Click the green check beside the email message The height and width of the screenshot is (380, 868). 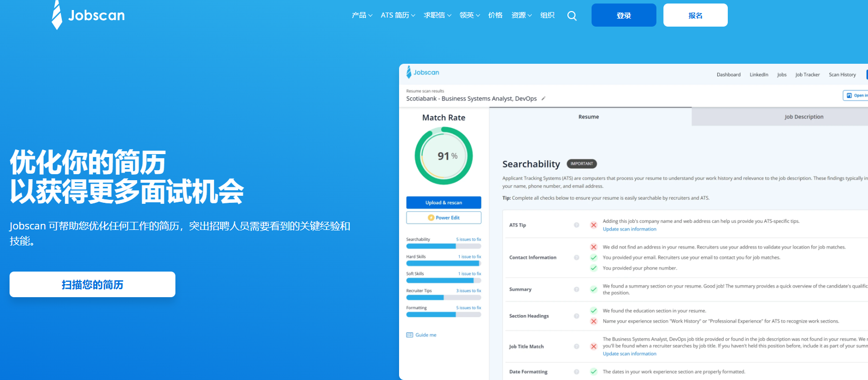coord(594,258)
